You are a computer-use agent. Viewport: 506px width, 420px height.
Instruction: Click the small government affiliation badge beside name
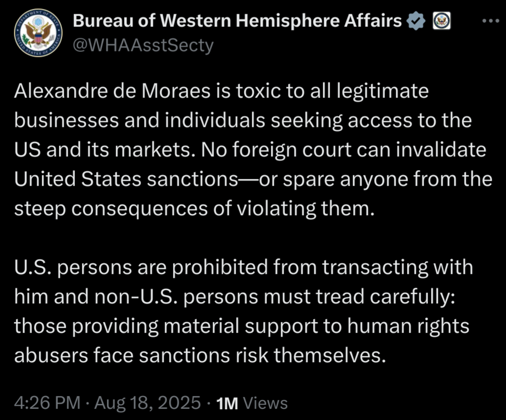pyautogui.click(x=441, y=21)
